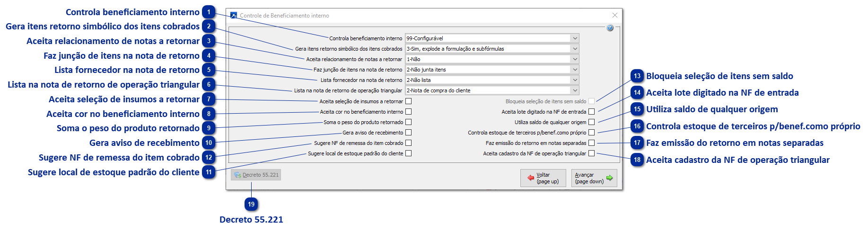Close the Controle de Beneficiamento interno window

[x=614, y=16]
